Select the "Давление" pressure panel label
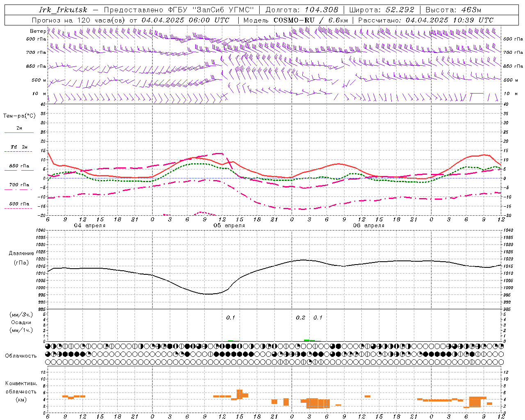Image resolution: width=525 pixels, height=420 pixels. click(x=21, y=253)
